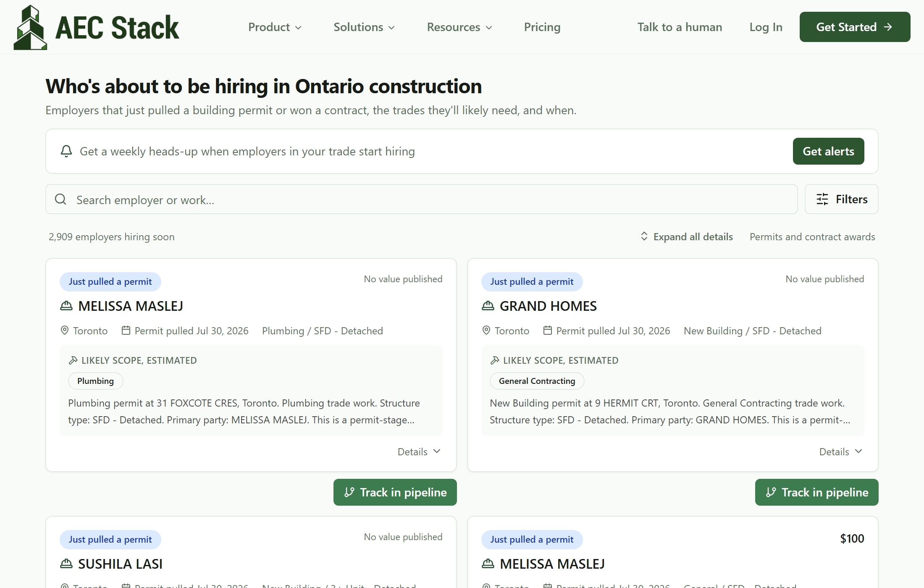
Task: Click the Get Started button
Action: pyautogui.click(x=855, y=27)
